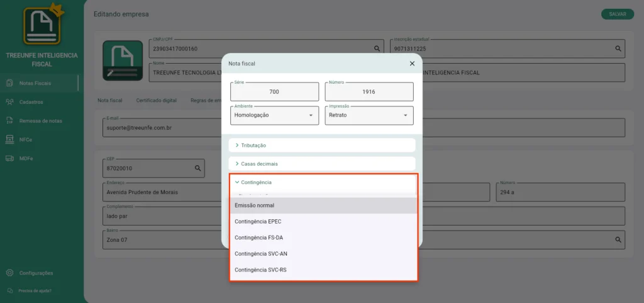644x303 pixels.
Task: Open Remessa de notas menu item
Action: (x=40, y=121)
